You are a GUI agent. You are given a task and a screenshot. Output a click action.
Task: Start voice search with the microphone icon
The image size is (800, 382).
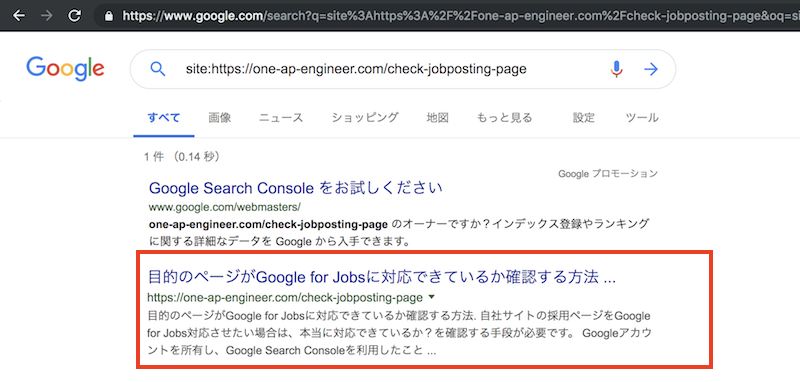click(617, 69)
